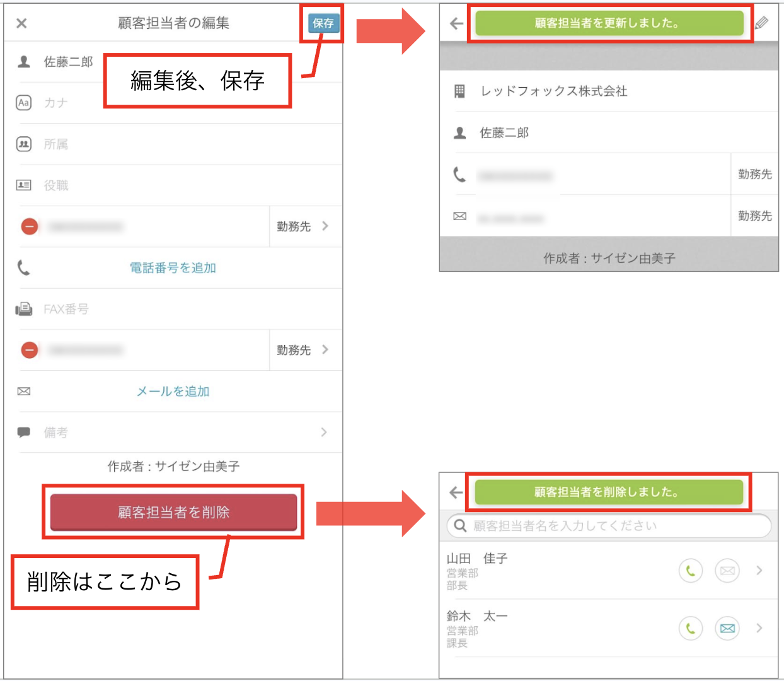This screenshot has height=681, width=784.
Task: Select the 山田 佳子 contact name
Action: click(x=477, y=559)
